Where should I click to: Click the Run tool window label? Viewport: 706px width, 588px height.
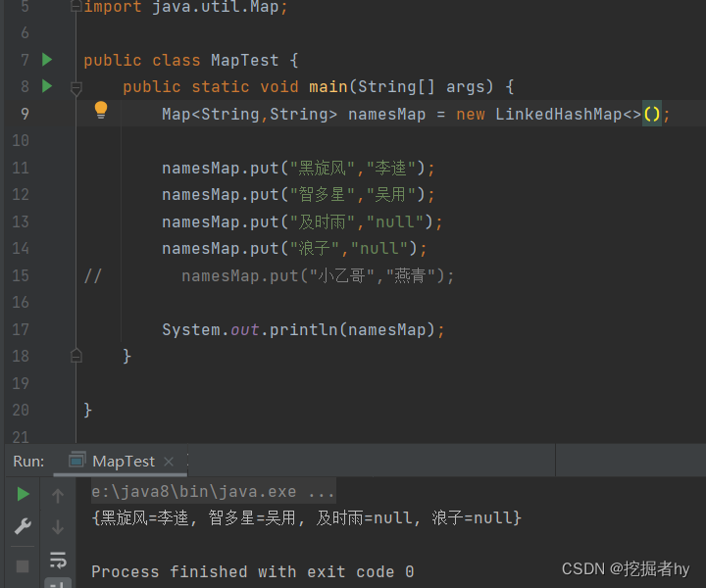click(28, 461)
